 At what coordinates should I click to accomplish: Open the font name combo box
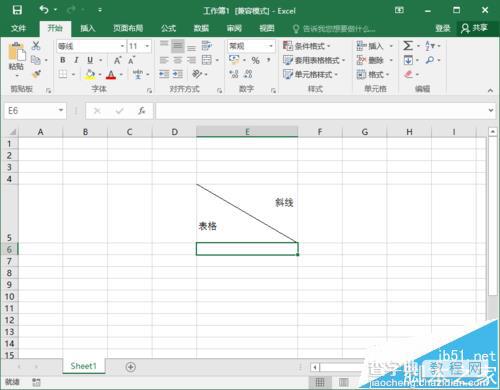91,46
